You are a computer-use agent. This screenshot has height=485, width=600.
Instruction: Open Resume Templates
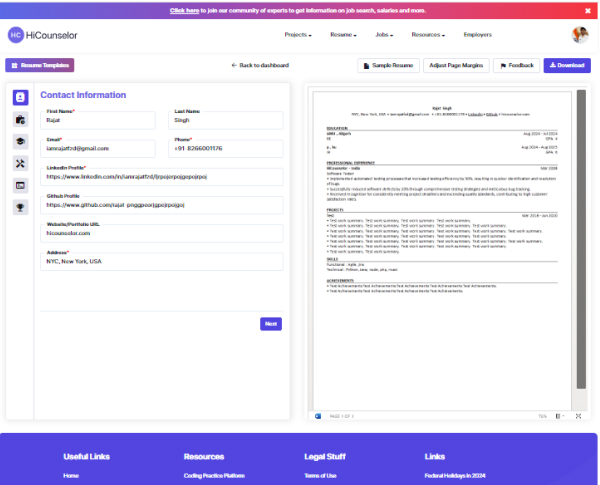(x=40, y=65)
